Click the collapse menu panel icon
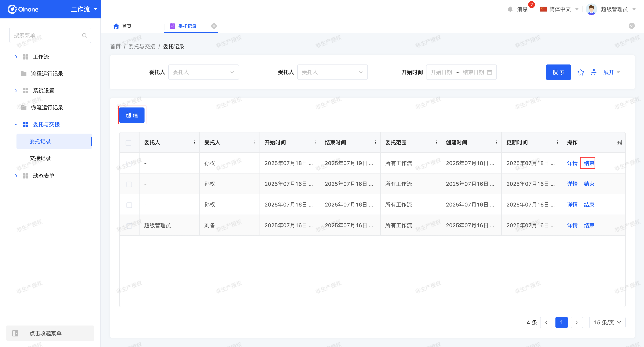 coord(15,333)
